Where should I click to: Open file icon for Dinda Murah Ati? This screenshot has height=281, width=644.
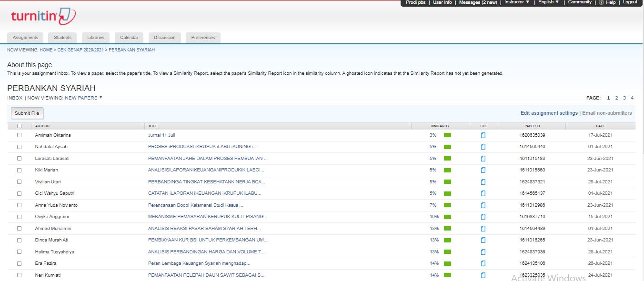point(483,240)
